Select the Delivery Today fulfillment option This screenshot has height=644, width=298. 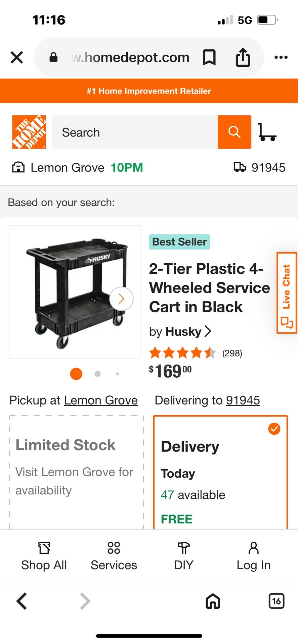220,473
